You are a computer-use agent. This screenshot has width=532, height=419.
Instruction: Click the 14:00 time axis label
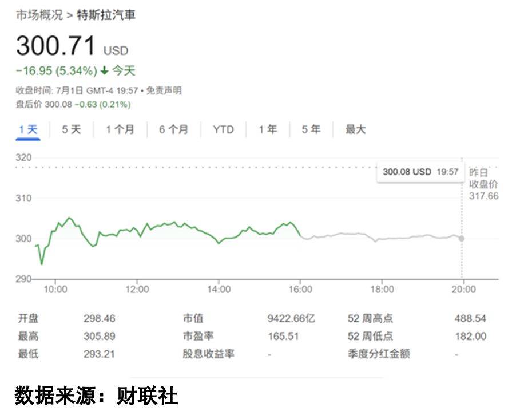coord(219,289)
